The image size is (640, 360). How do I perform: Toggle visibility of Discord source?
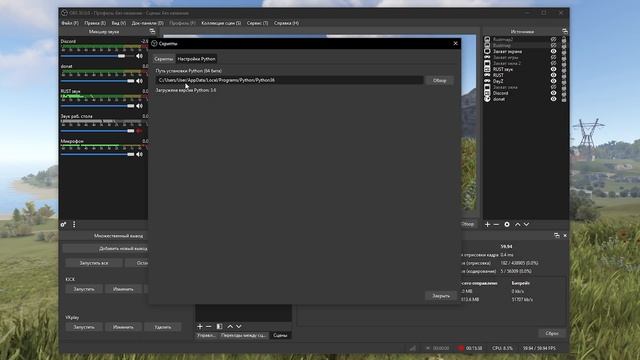tap(553, 93)
